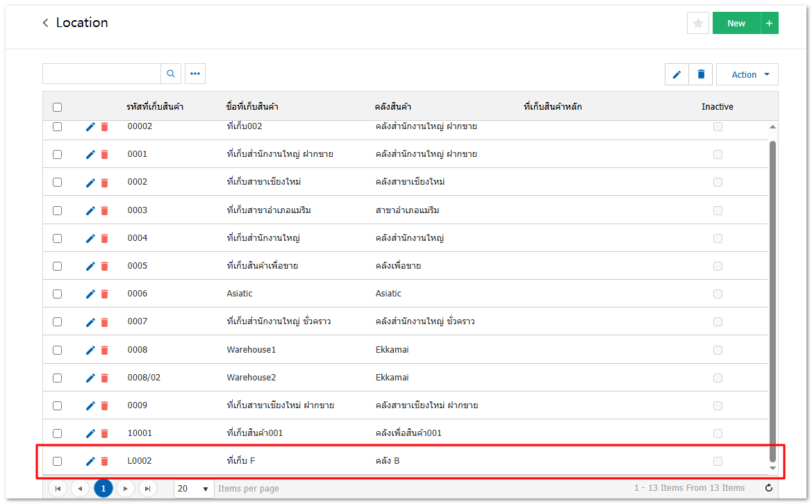Screen dimensions: 812x504
Task: Click the green New button
Action: (x=736, y=23)
